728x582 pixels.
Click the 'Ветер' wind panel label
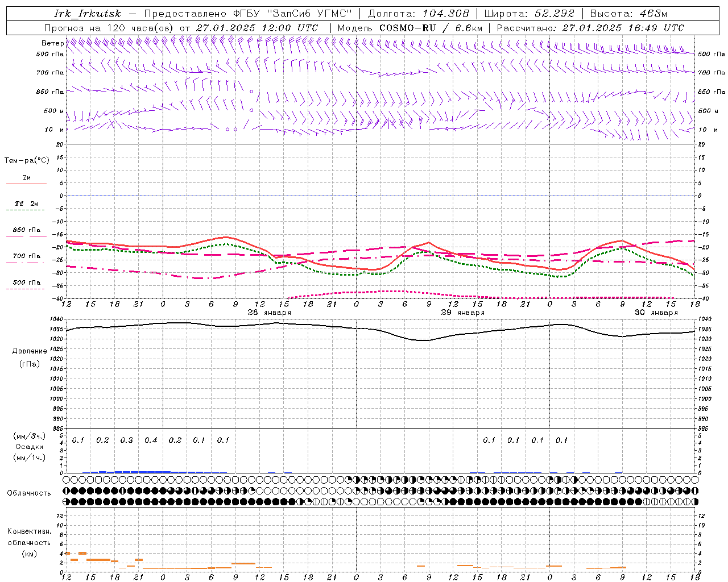[x=52, y=43]
